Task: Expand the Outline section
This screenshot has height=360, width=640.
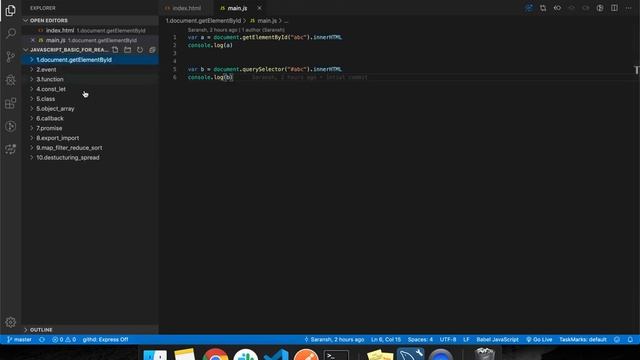Action: coord(90,329)
